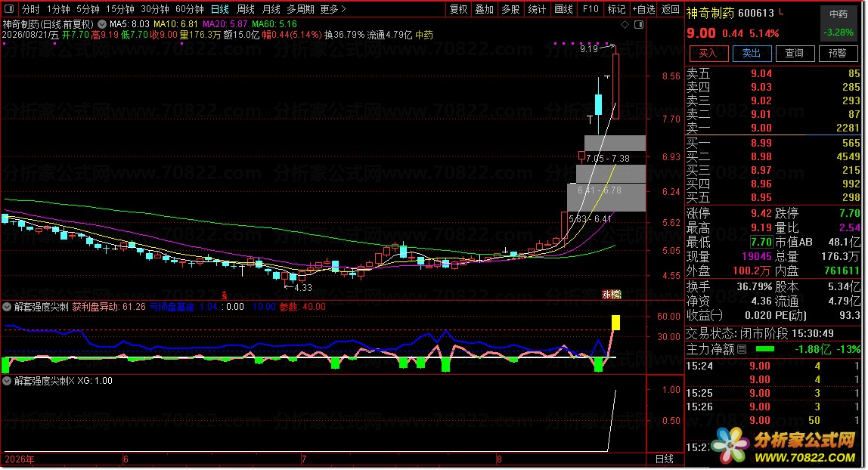Open the 统计 statistics tool
Screen dimensions: 868x470
click(x=536, y=9)
